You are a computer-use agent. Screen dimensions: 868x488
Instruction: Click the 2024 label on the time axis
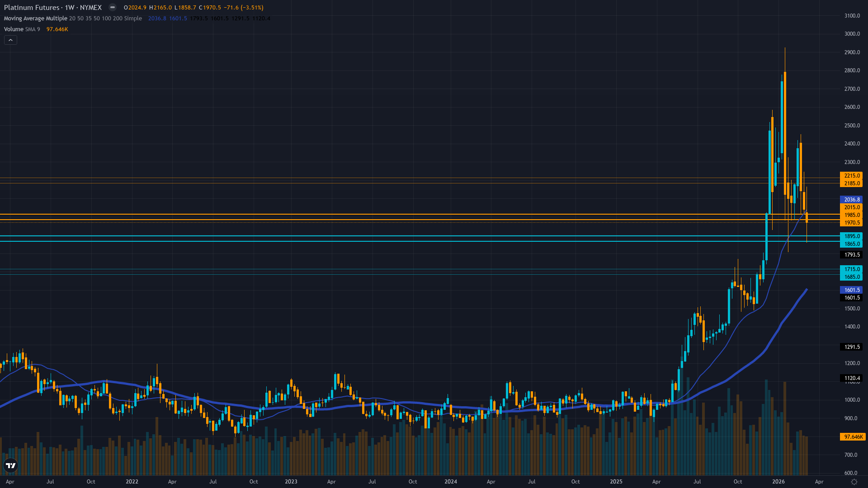point(451,482)
